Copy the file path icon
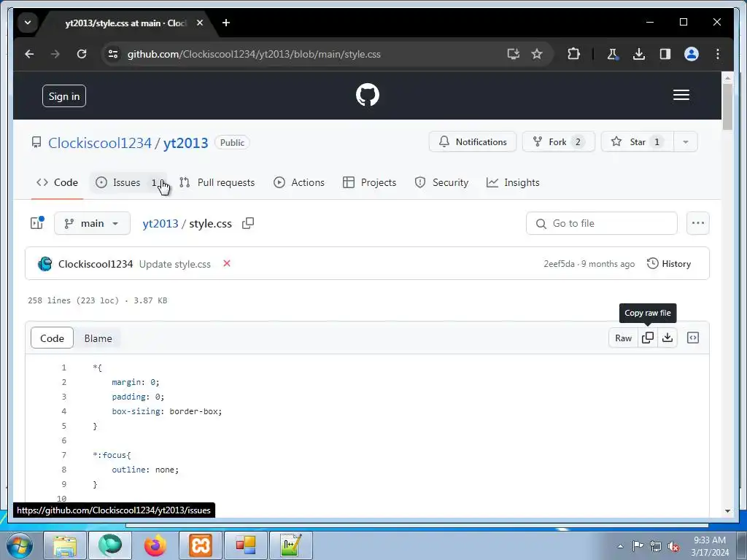The width and height of the screenshot is (747, 560). [248, 223]
